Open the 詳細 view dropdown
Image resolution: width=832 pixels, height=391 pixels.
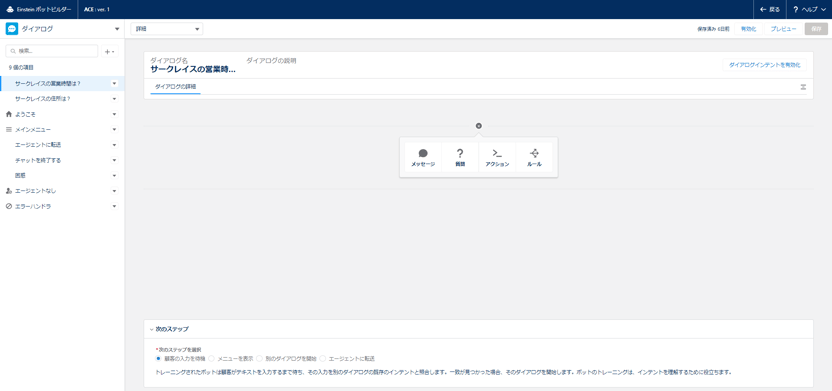(167, 29)
